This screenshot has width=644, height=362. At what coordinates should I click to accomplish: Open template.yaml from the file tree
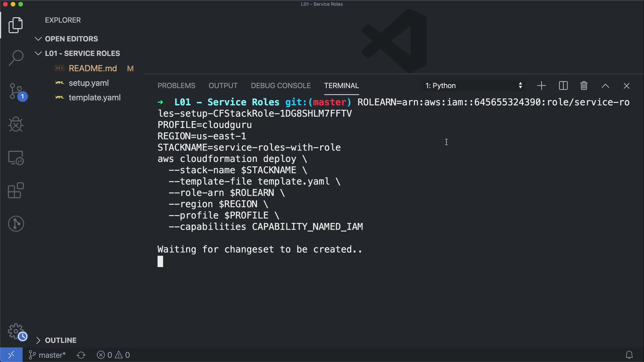coord(94,98)
